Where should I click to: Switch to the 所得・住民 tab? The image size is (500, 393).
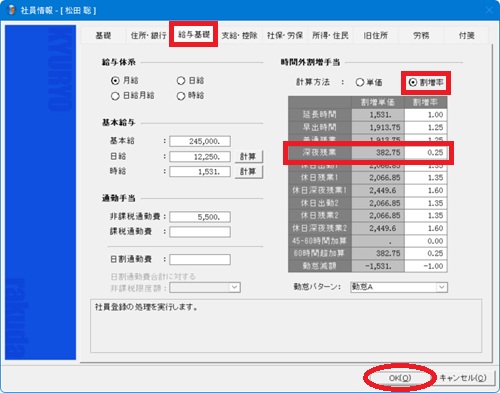(330, 35)
